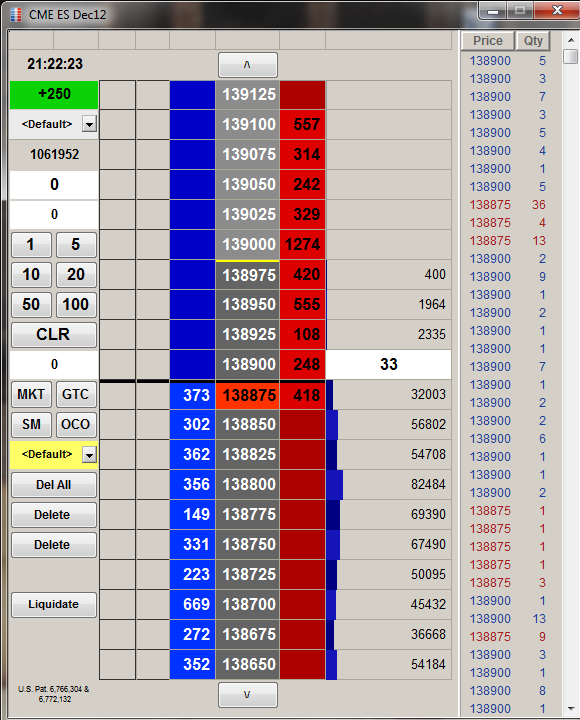Click the down arrow price scroll button
The image size is (580, 720).
[x=248, y=695]
